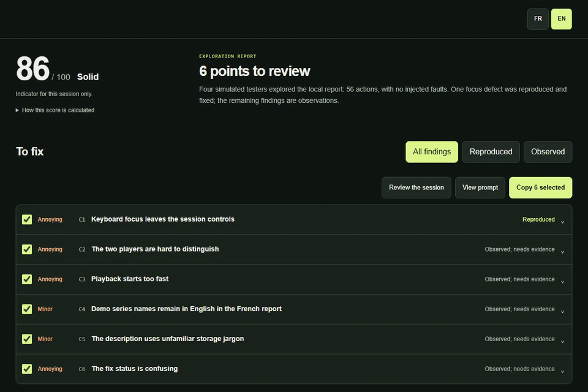Expand How this score is calculated
Image resolution: width=588 pixels, height=392 pixels.
coord(55,110)
